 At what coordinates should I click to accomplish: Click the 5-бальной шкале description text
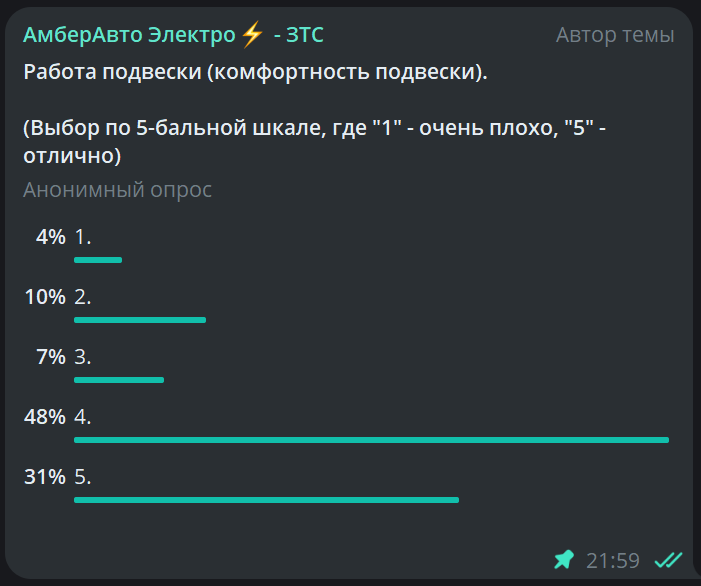(228, 128)
